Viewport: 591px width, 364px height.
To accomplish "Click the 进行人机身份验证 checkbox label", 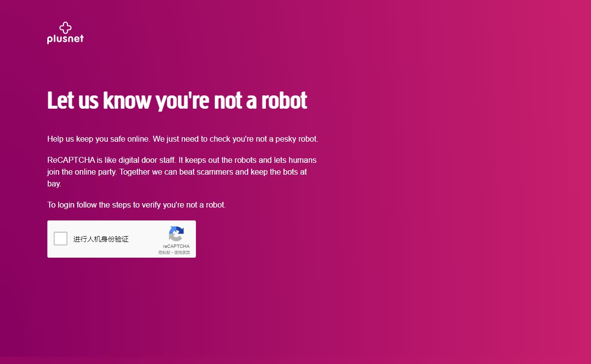I will point(101,239).
